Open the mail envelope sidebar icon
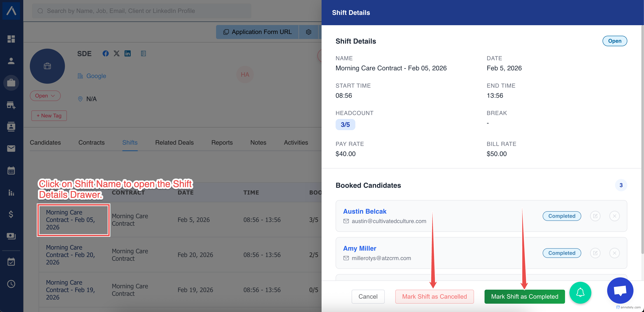 [11, 149]
